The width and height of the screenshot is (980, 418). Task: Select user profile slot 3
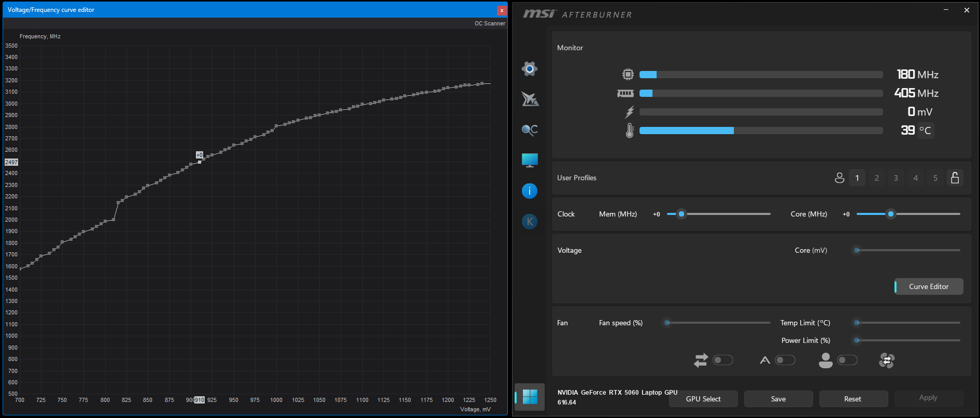tap(896, 178)
